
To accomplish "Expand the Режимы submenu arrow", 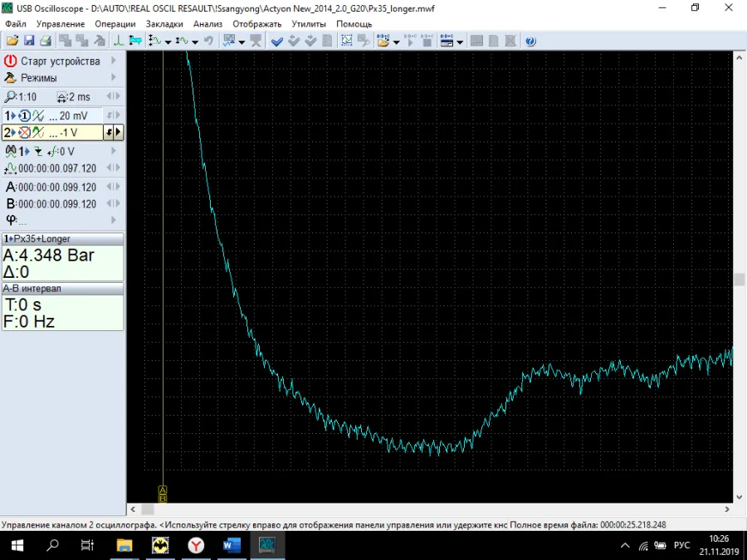I will pyautogui.click(x=114, y=78).
